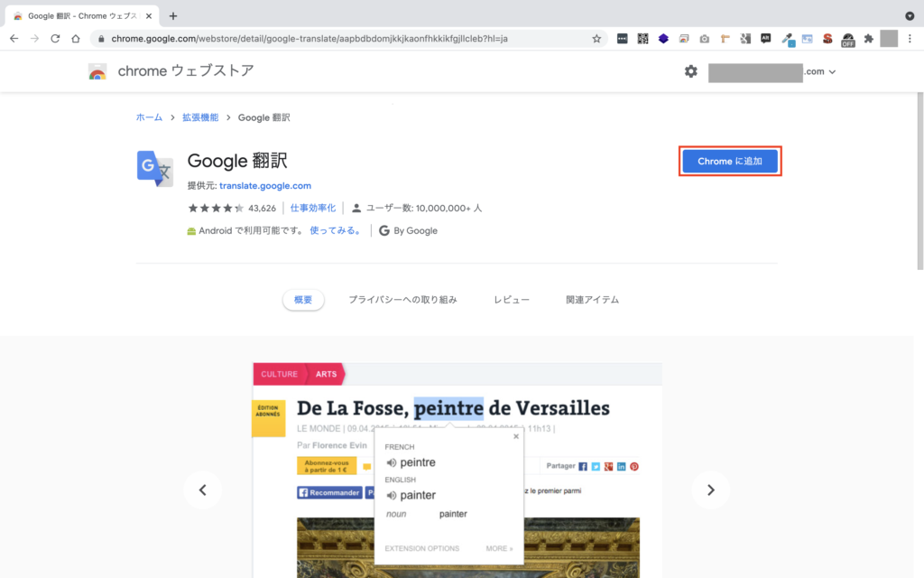Screen dimensions: 924x578
Task: Click the Chrome Web Store logo
Action: coord(97,71)
